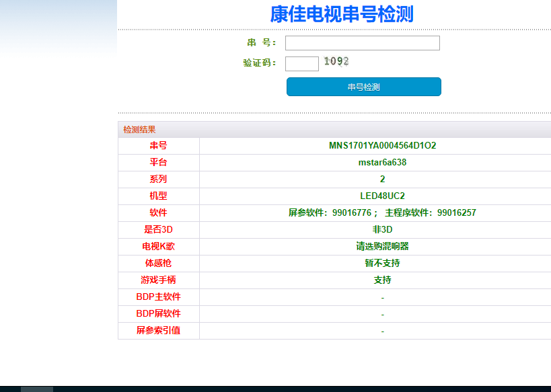
Task: Click the 电视K歌 row label
Action: [159, 246]
